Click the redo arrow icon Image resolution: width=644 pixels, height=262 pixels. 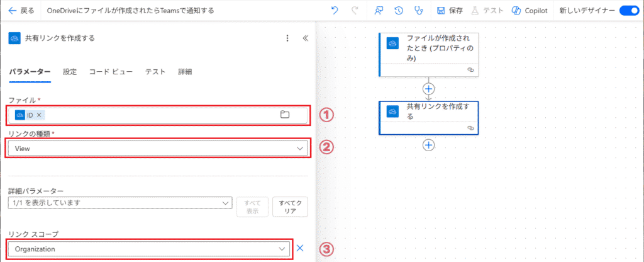(x=355, y=11)
